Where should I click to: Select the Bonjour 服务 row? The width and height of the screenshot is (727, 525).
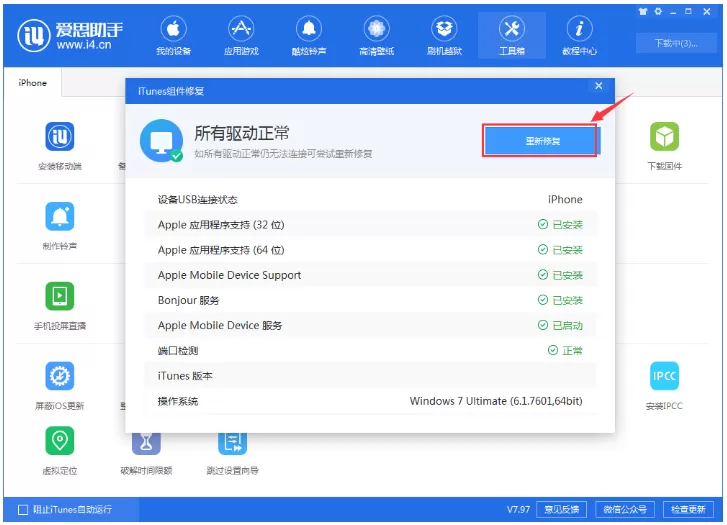click(370, 300)
